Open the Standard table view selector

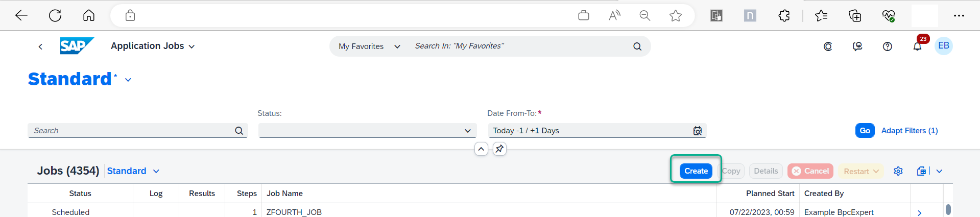[133, 171]
